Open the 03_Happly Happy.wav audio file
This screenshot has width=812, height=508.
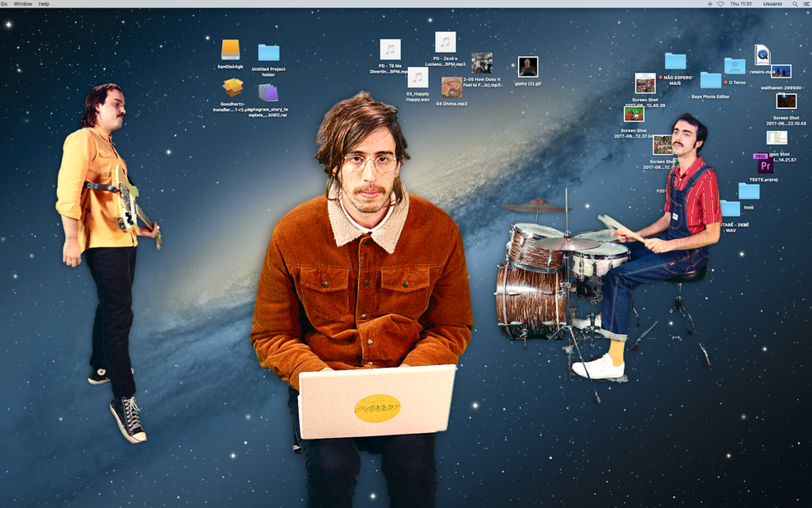pyautogui.click(x=418, y=78)
